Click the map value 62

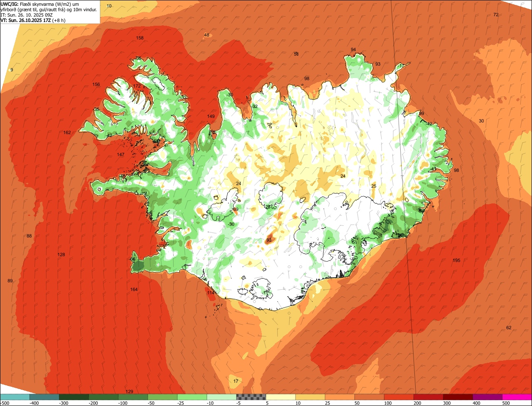(x=509, y=328)
